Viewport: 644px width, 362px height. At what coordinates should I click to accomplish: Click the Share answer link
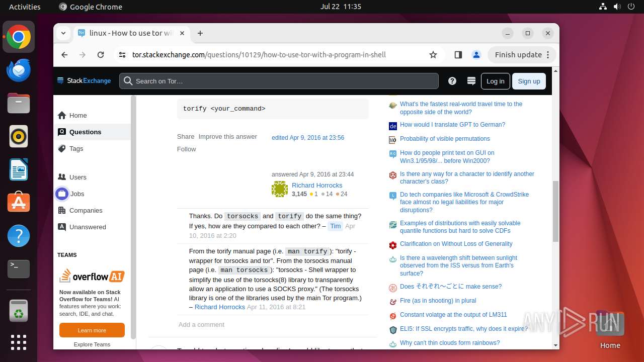(x=186, y=136)
